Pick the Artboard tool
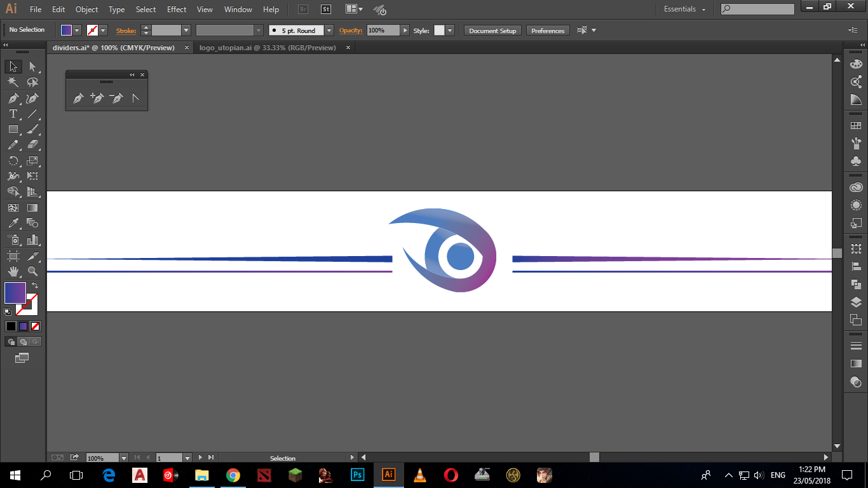868x488 pixels. point(13,256)
